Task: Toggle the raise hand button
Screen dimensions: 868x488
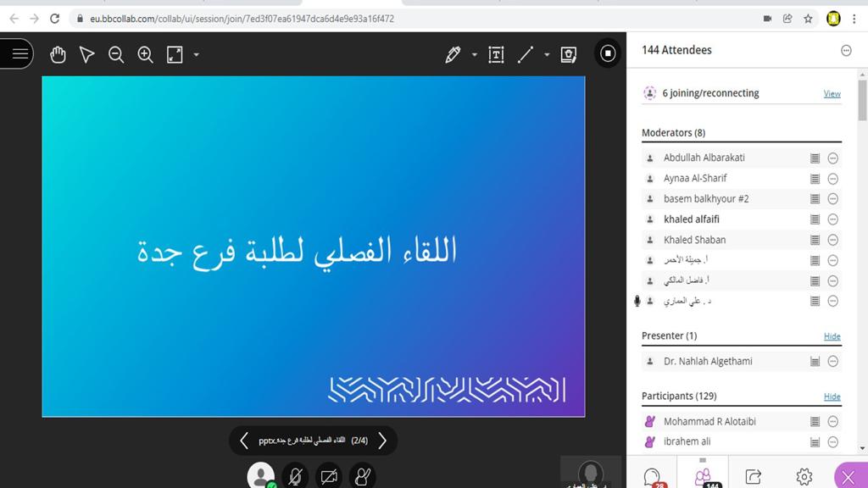Action: click(x=363, y=478)
